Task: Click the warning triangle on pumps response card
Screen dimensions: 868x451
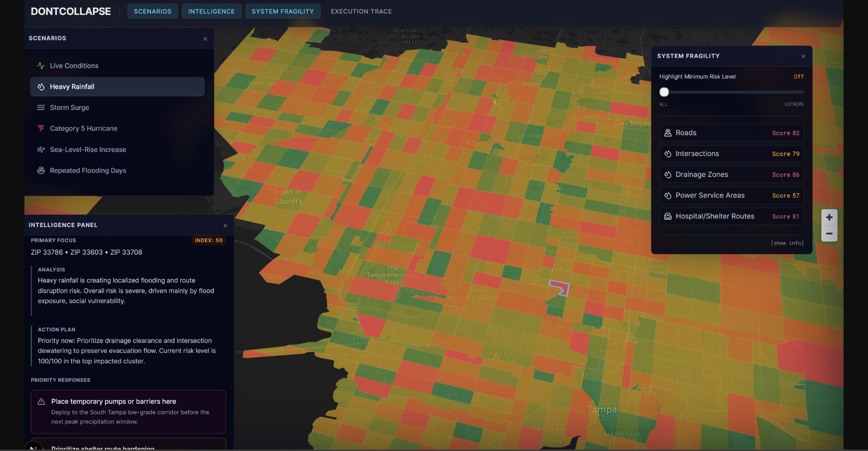Action: (41, 402)
